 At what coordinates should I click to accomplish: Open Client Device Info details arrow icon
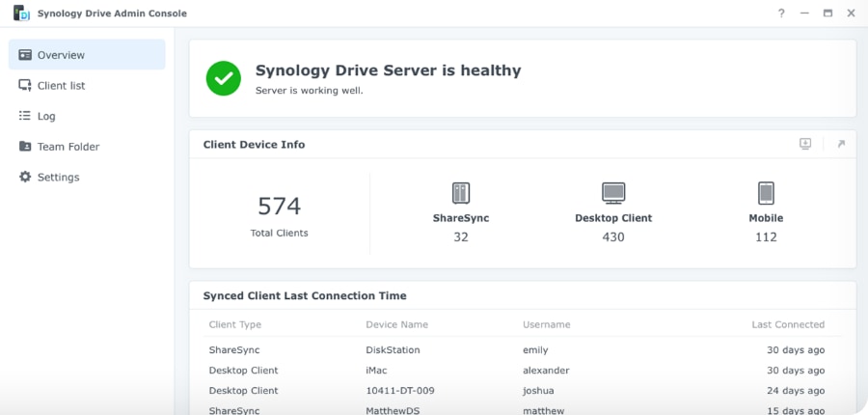(840, 144)
